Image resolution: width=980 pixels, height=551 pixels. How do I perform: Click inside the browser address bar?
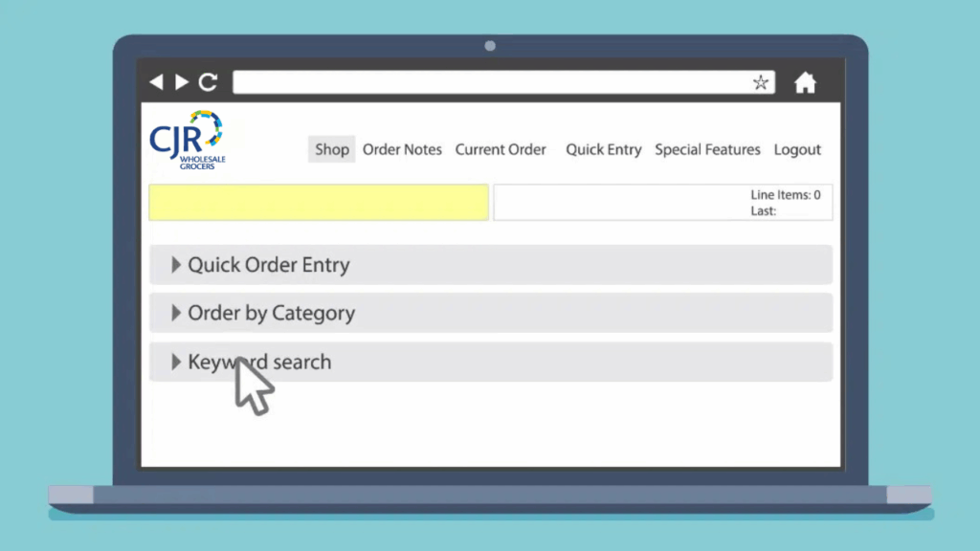point(490,82)
